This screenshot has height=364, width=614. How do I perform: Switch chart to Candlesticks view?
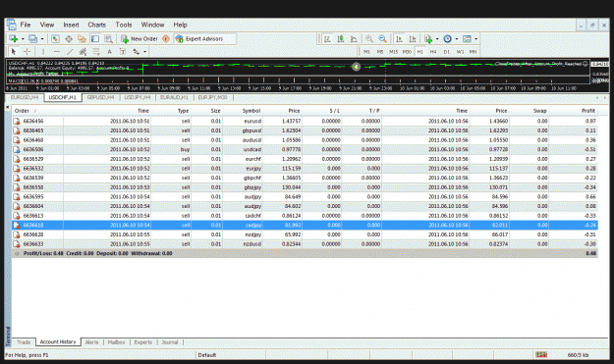341,38
